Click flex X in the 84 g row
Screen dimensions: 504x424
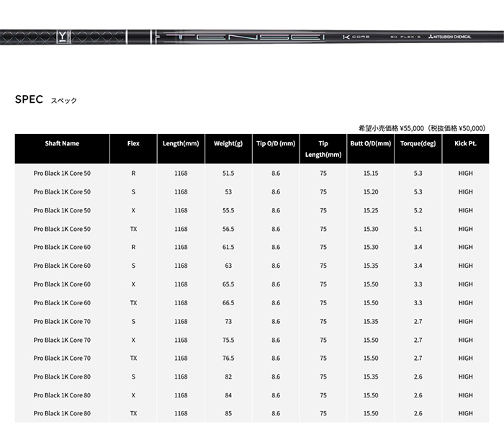click(133, 395)
